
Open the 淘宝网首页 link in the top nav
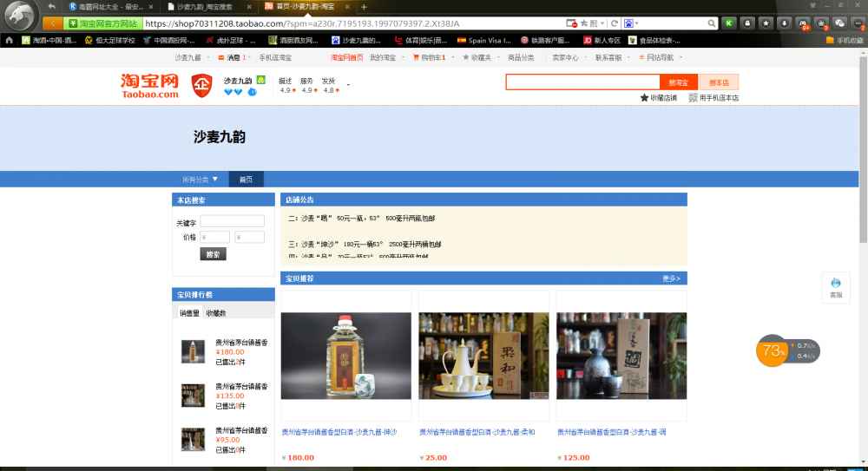[x=346, y=57]
